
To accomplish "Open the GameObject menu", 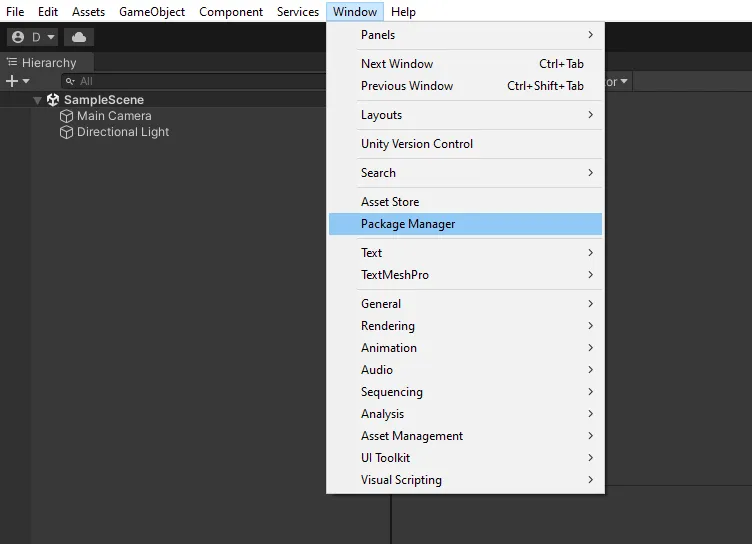I will [x=152, y=12].
